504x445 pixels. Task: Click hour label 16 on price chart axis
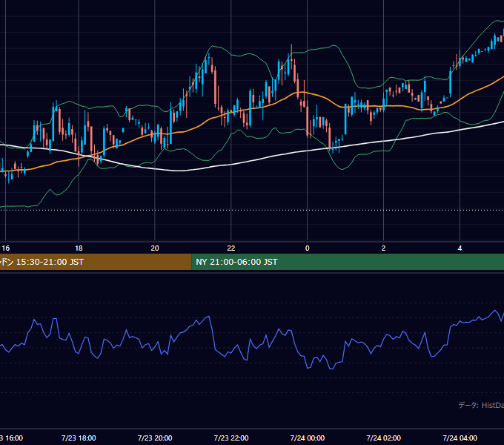(6, 248)
